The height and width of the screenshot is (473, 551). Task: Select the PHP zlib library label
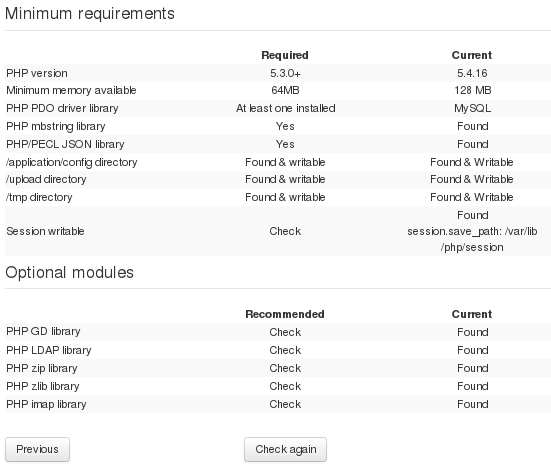[43, 386]
